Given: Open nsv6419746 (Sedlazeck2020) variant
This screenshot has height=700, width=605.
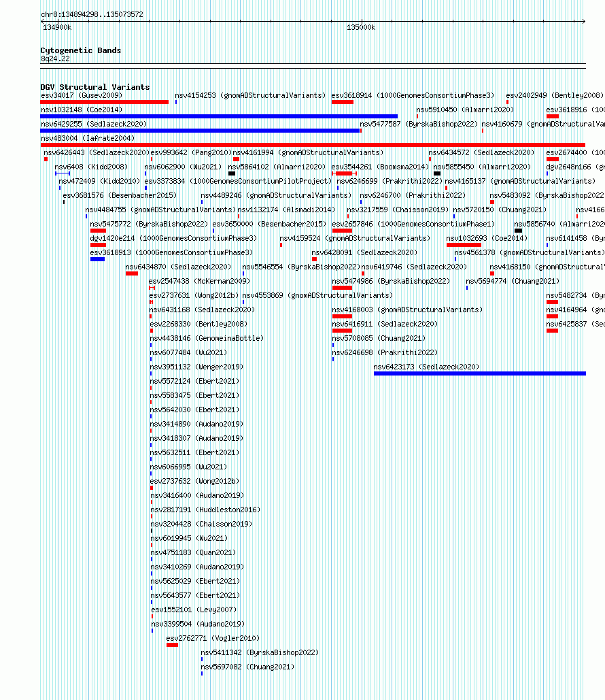Looking at the screenshot, I should coord(414,267).
